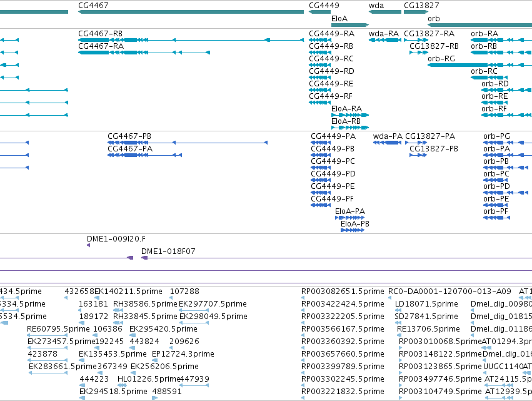
Task: Choose EST HL01226.5prime
Action: tap(122, 385)
